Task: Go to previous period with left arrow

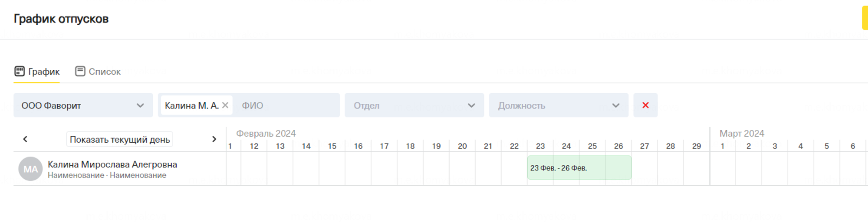Action: click(x=25, y=139)
